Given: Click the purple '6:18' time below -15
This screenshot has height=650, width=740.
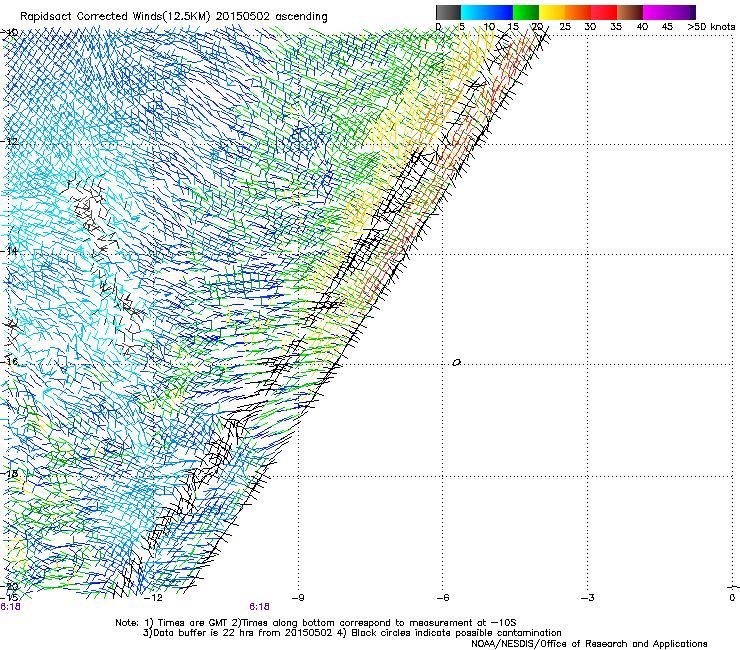Looking at the screenshot, I should 10,607.
